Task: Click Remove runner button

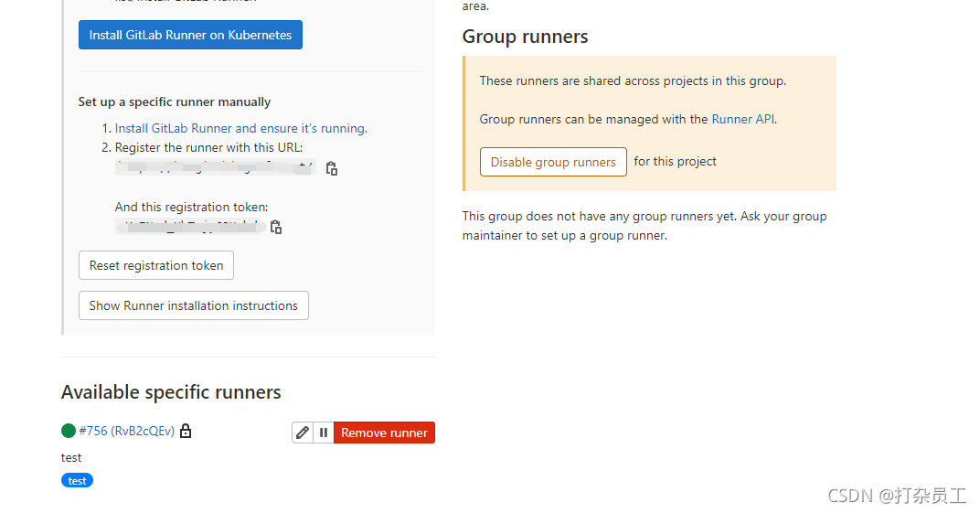Action: point(384,433)
